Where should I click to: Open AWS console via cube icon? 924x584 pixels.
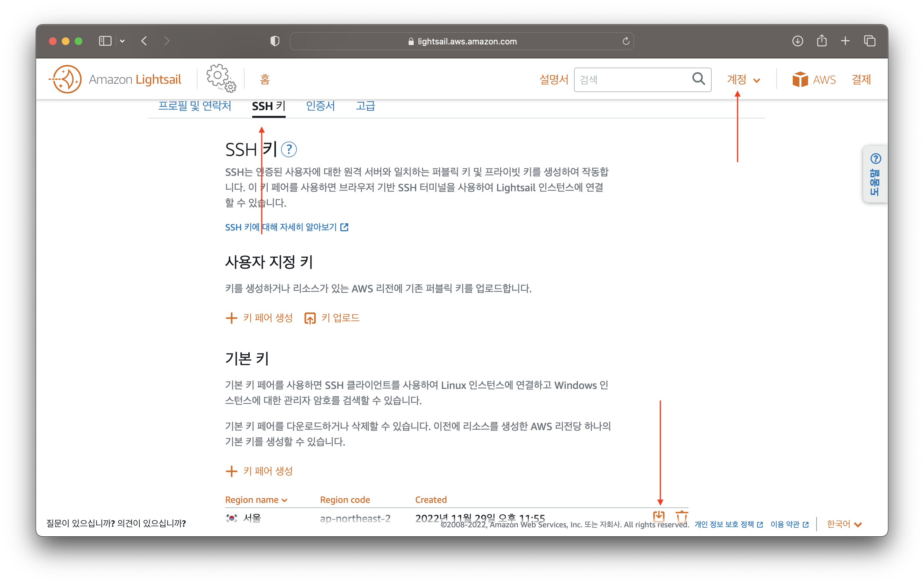click(800, 80)
